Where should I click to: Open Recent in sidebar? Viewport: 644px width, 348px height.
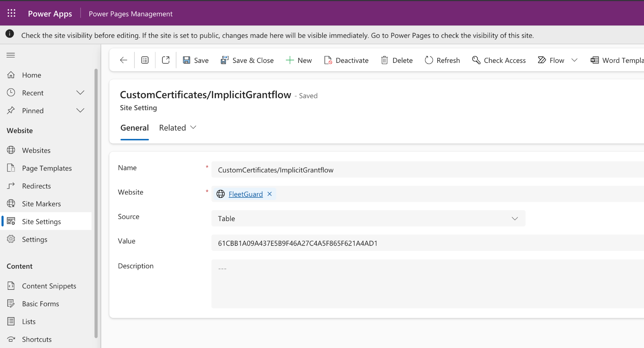pos(33,93)
